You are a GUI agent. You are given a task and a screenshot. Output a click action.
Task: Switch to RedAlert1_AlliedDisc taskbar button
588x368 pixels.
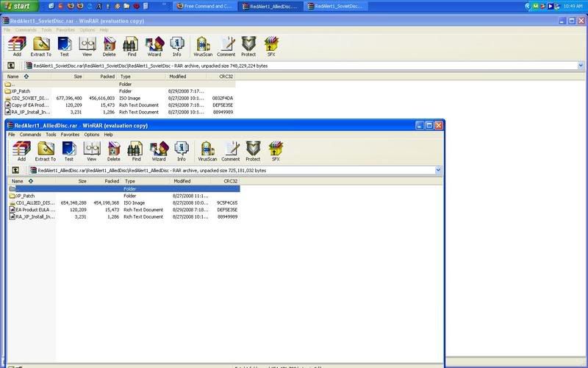[270, 6]
